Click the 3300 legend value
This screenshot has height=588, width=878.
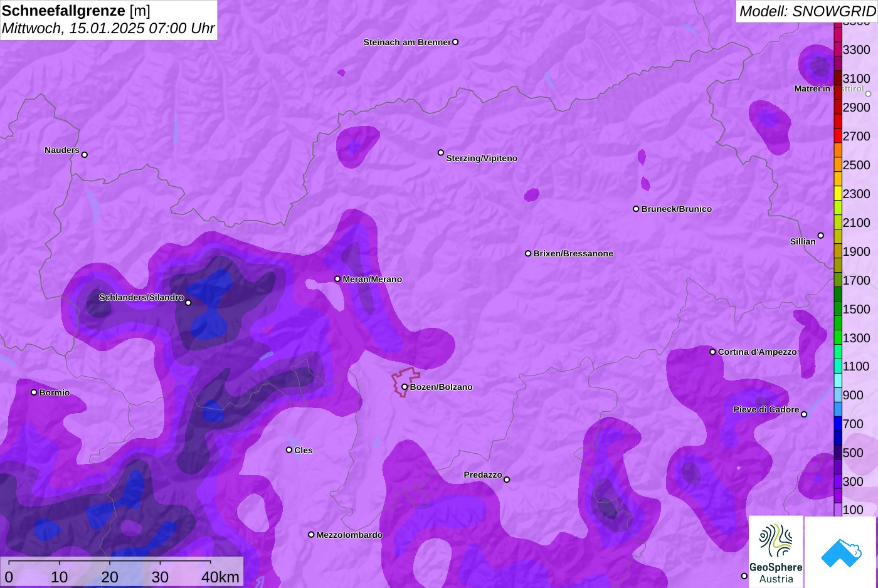point(857,50)
